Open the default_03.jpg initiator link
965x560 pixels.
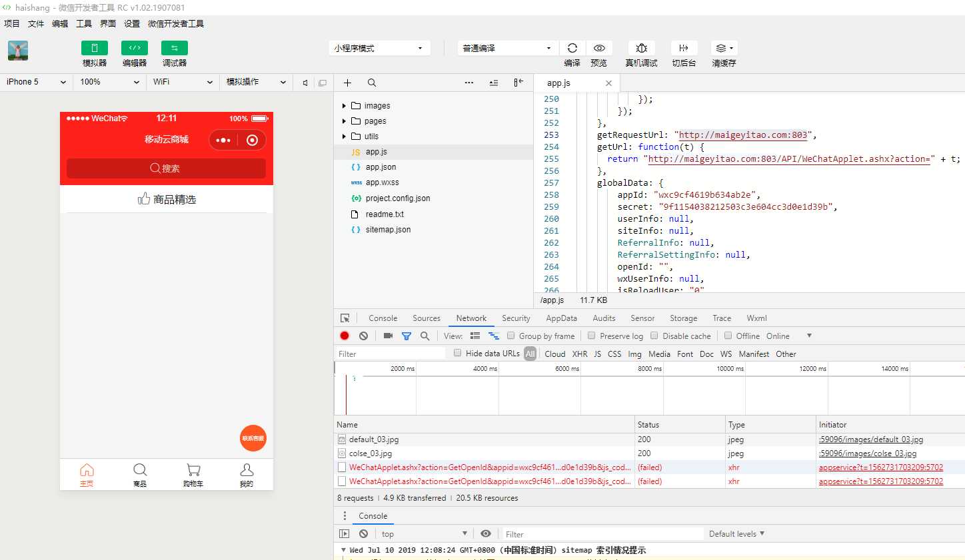click(x=871, y=439)
